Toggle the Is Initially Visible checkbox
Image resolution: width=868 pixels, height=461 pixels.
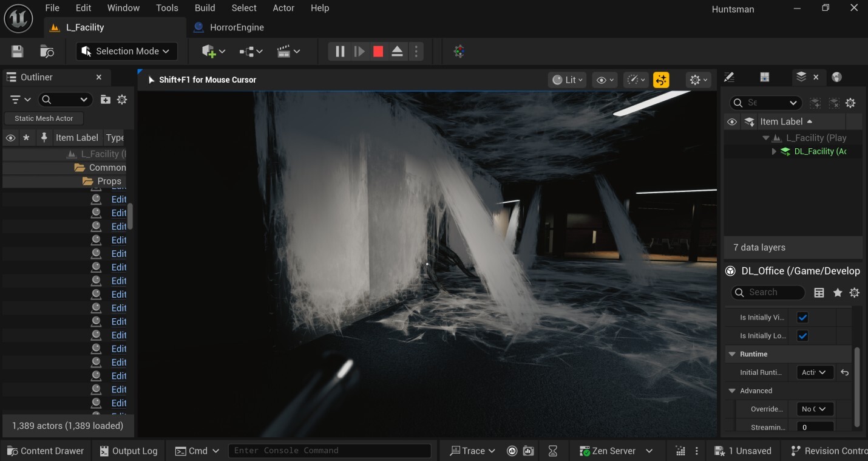click(x=802, y=317)
